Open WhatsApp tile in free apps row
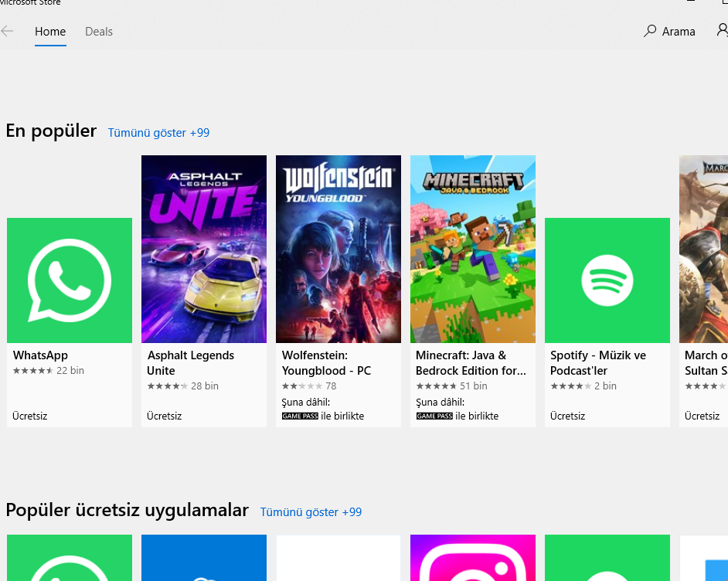The height and width of the screenshot is (581, 728). pyautogui.click(x=70, y=558)
